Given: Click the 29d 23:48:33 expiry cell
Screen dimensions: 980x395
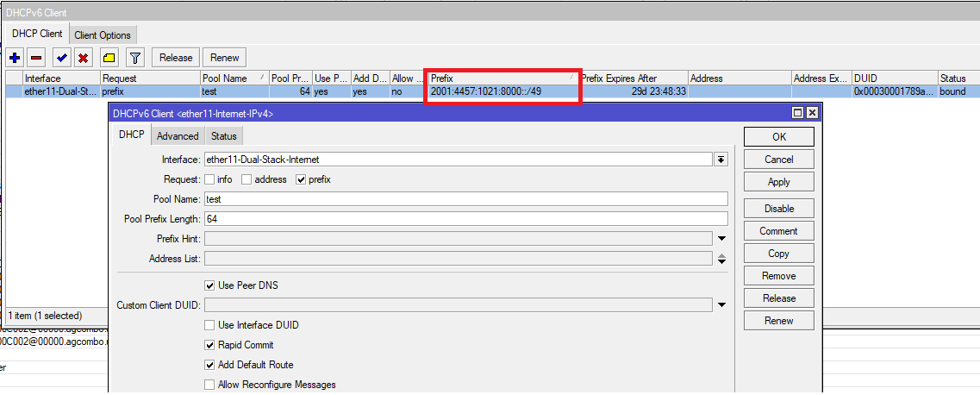Looking at the screenshot, I should (634, 91).
